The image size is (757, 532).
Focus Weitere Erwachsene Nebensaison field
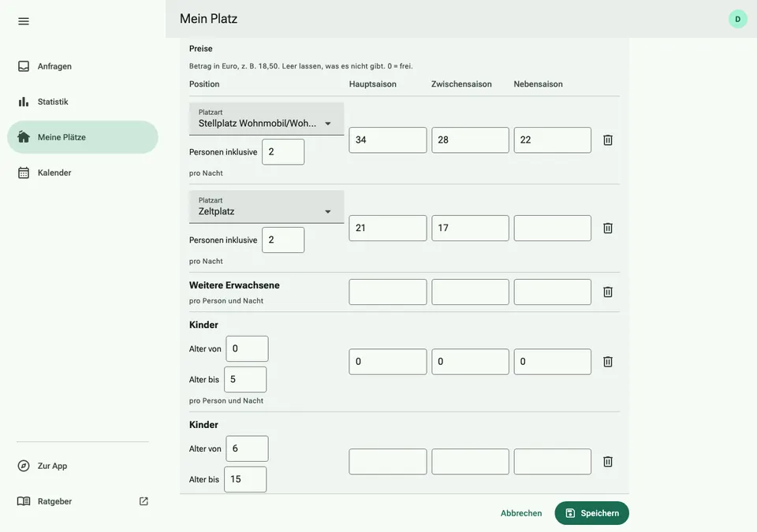click(552, 292)
